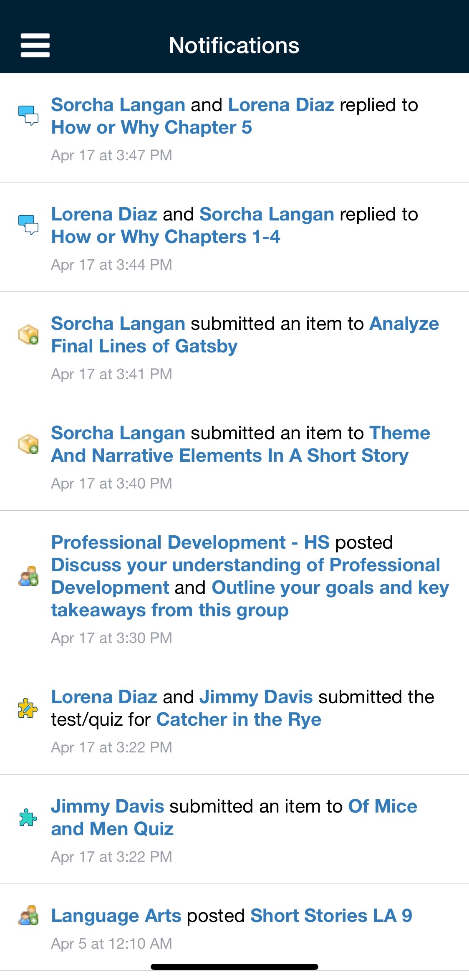View the Professional Development - HS group
Screen dimensions: 469x980
tap(190, 543)
